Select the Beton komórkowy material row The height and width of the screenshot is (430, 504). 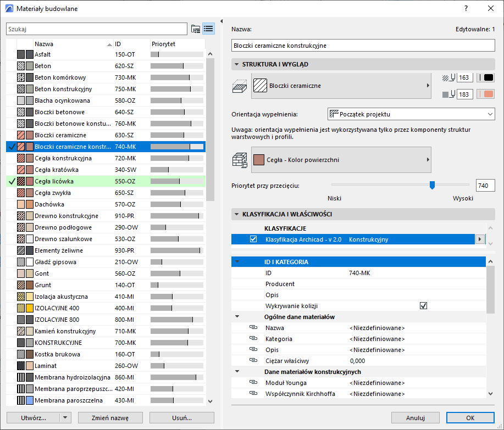pos(106,77)
